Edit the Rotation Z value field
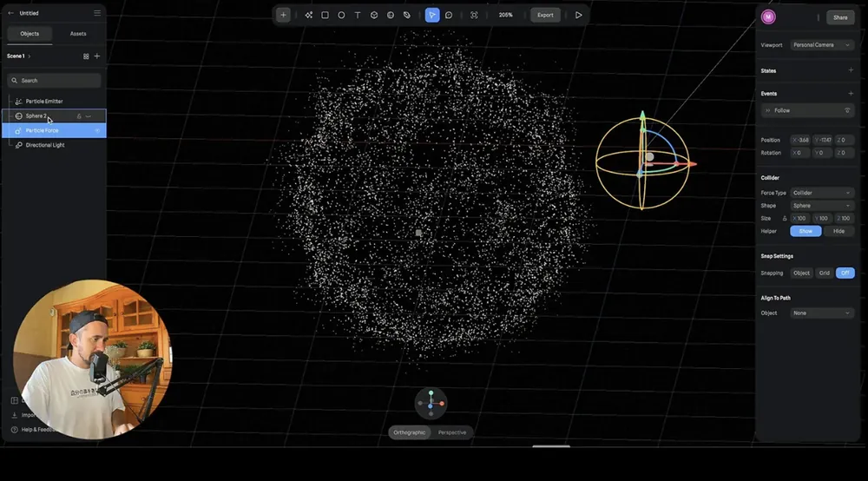Screen dimensions: 868x481 pyautogui.click(x=845, y=153)
